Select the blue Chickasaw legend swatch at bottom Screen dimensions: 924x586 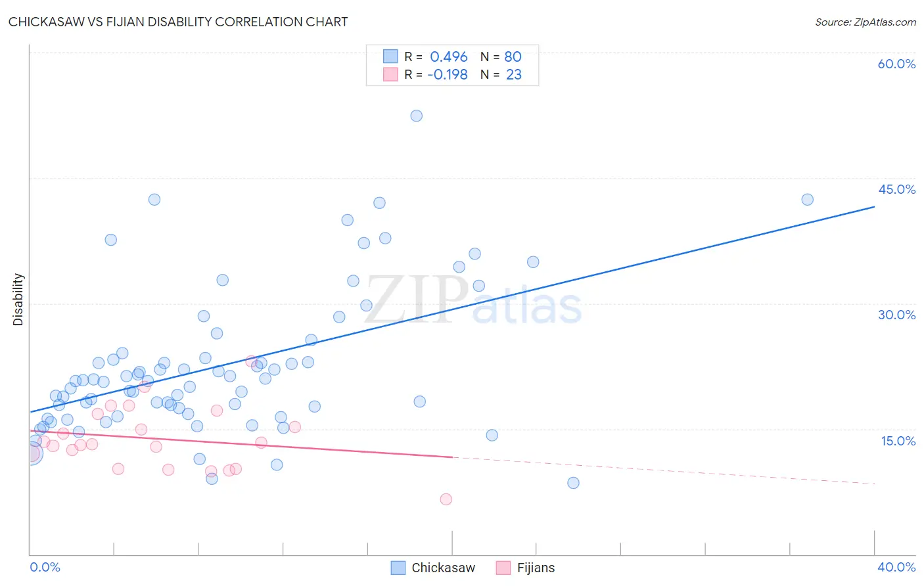coord(398,568)
